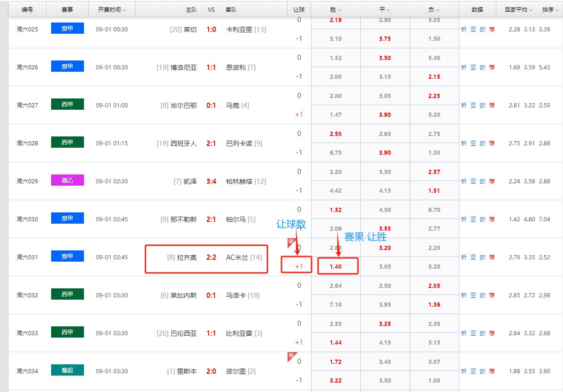
Task: Open 荐 recommendation link for 周六025
Action: click(x=492, y=29)
